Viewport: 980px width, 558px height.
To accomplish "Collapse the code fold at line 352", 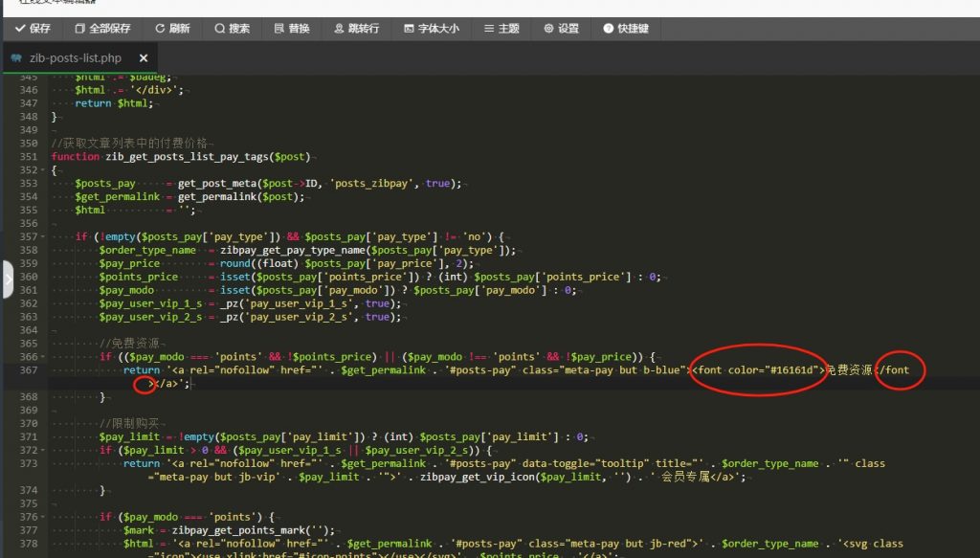I will click(44, 170).
